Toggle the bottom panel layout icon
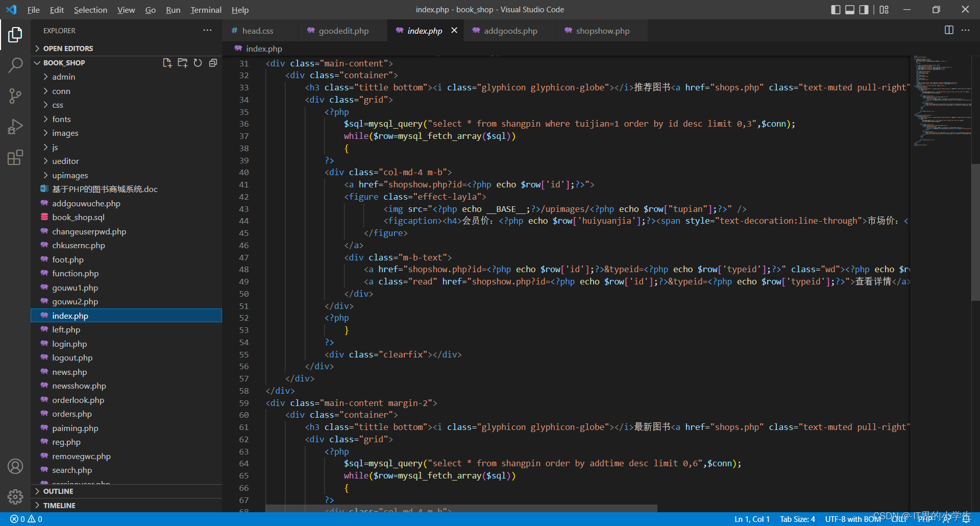The width and height of the screenshot is (980, 526). click(850, 10)
